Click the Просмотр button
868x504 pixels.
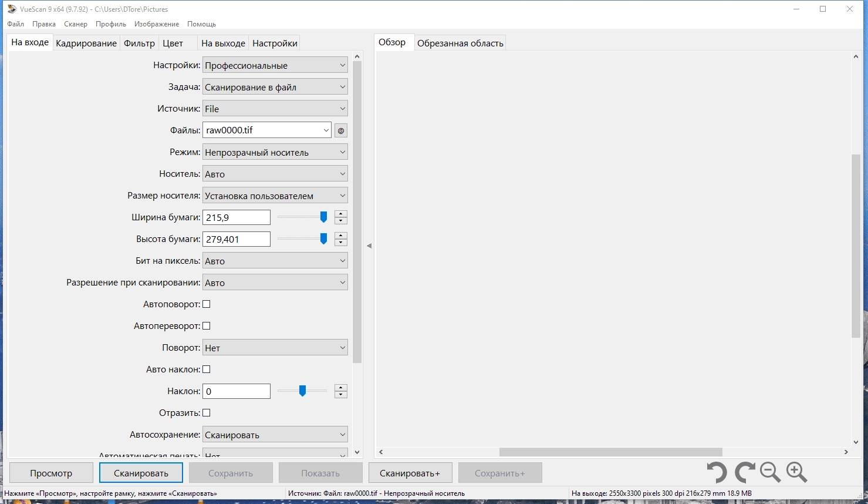[51, 473]
